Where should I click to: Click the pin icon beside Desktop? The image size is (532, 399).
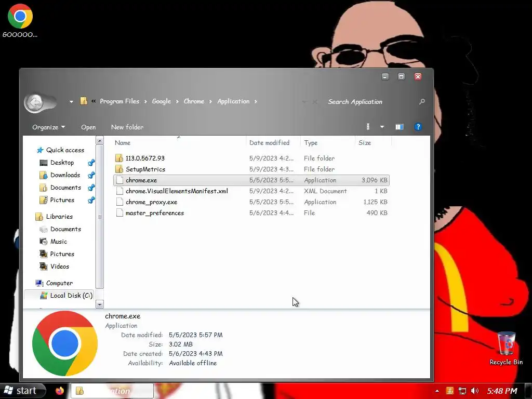pyautogui.click(x=91, y=163)
